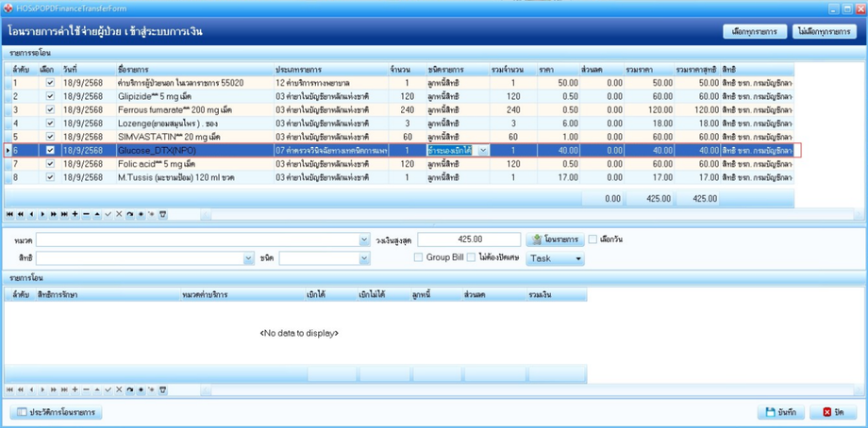Post changes checkmark in รายการรอโอน navigator
The width and height of the screenshot is (868, 428).
click(108, 213)
